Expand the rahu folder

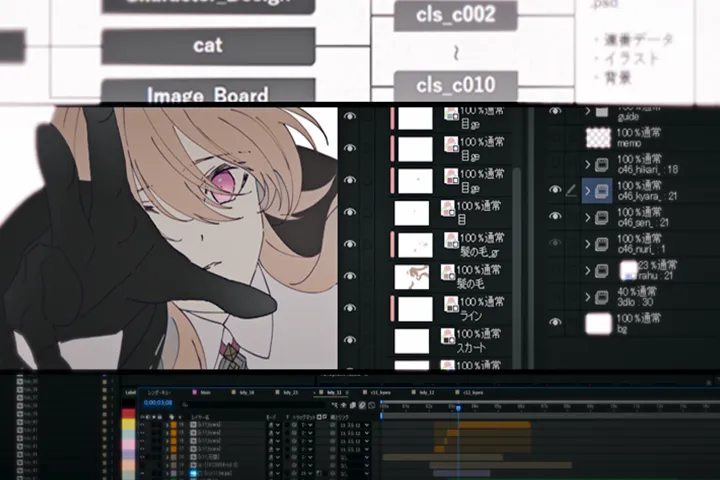click(588, 271)
